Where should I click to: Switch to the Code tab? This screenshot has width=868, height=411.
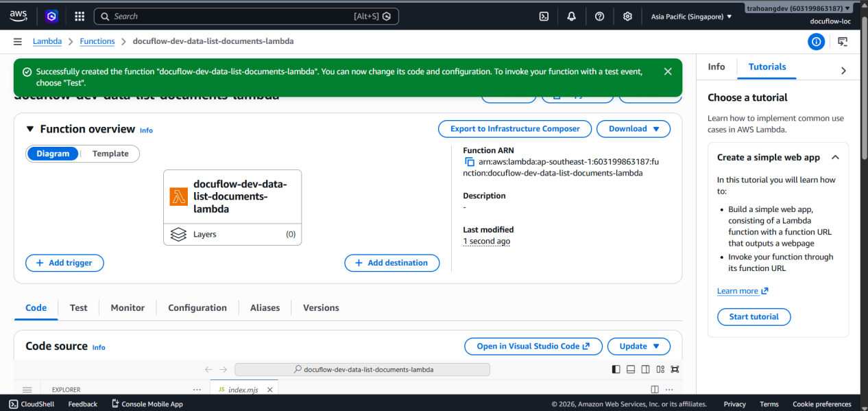pyautogui.click(x=36, y=308)
